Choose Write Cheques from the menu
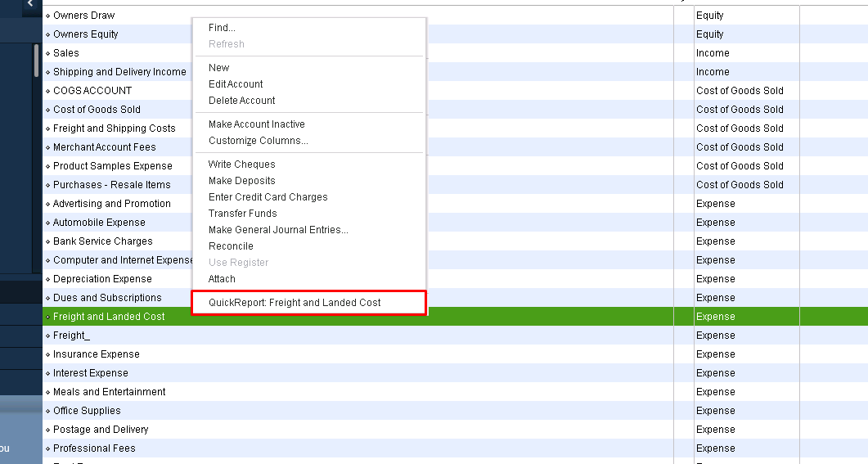This screenshot has width=868, height=464. (242, 164)
